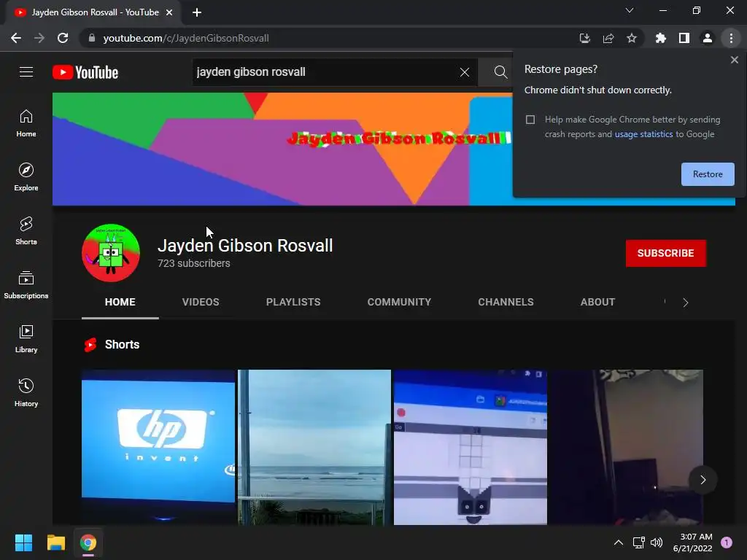Show hidden system tray icons
The height and width of the screenshot is (560, 747).
coord(619,542)
